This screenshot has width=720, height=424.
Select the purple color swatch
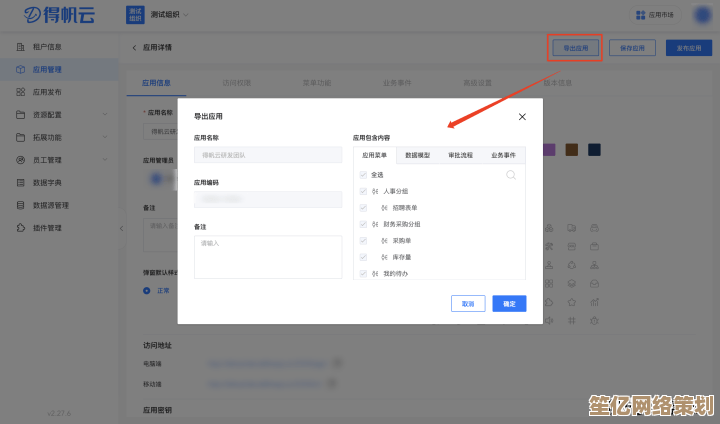click(x=548, y=150)
